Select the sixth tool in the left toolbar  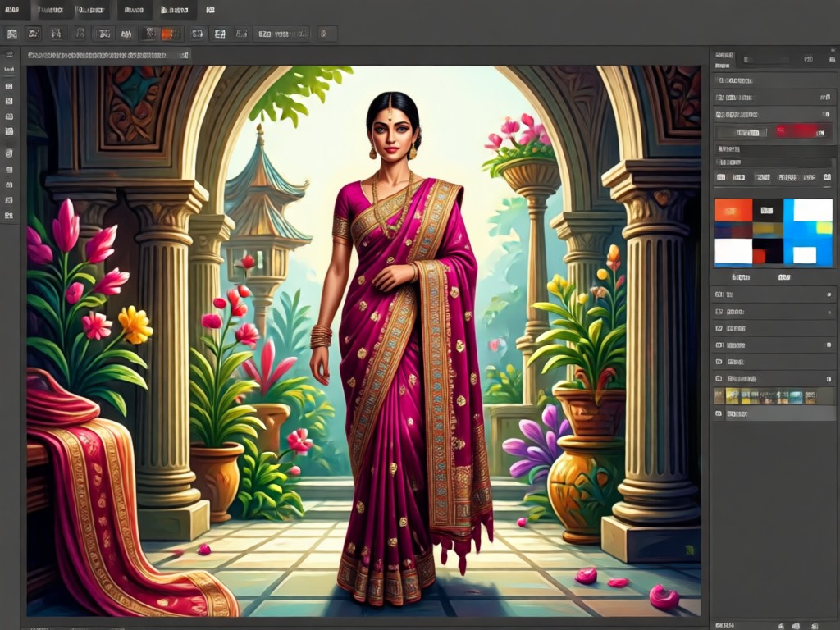(x=9, y=130)
